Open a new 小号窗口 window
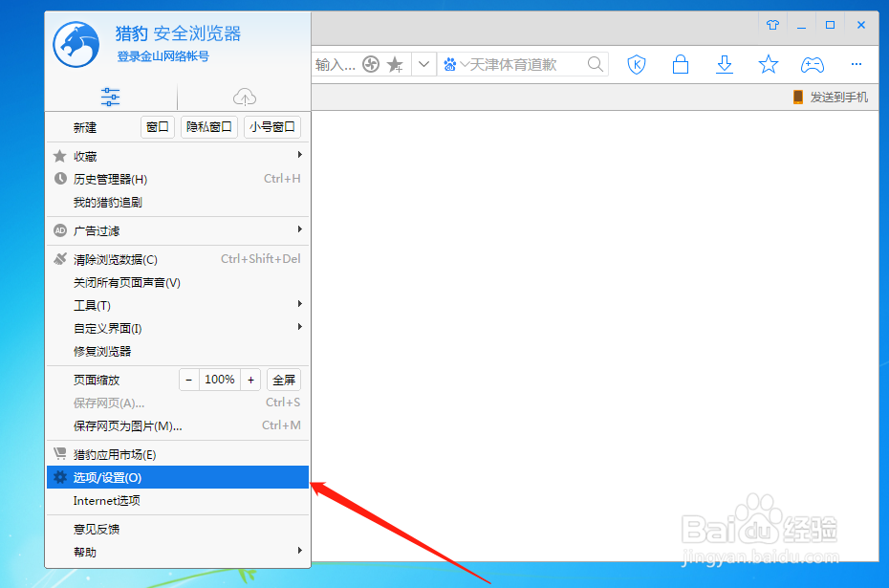Image resolution: width=889 pixels, height=588 pixels. [x=272, y=127]
